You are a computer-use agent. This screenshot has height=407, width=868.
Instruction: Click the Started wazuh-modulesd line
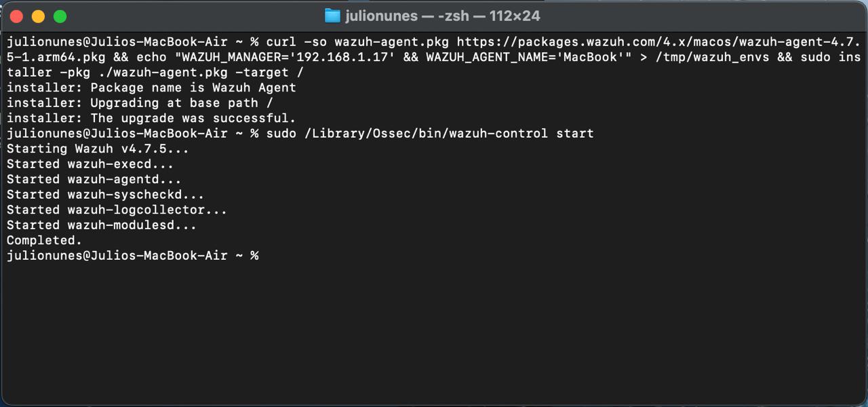100,225
